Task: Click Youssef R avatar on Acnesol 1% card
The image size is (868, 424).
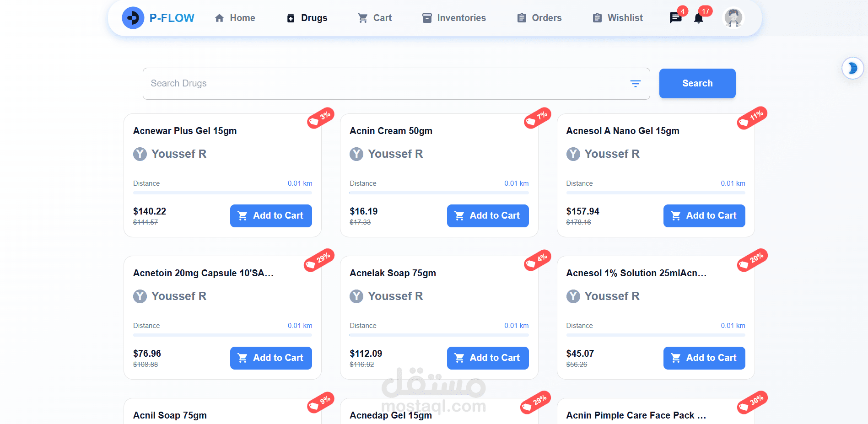Action: tap(573, 296)
